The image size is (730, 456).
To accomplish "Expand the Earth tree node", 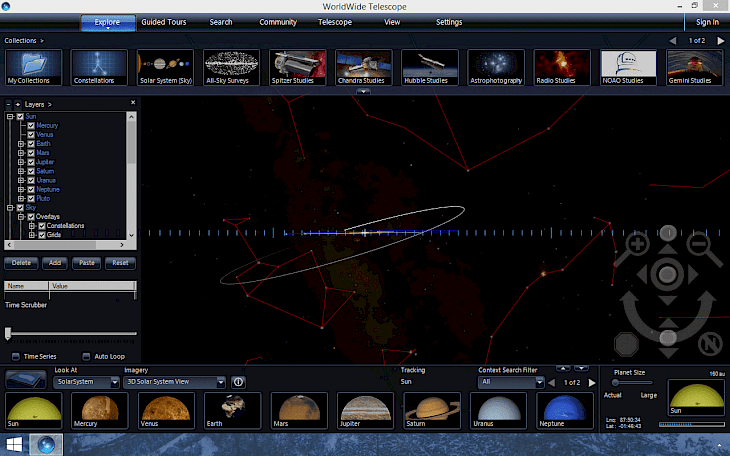I will pyautogui.click(x=21, y=144).
